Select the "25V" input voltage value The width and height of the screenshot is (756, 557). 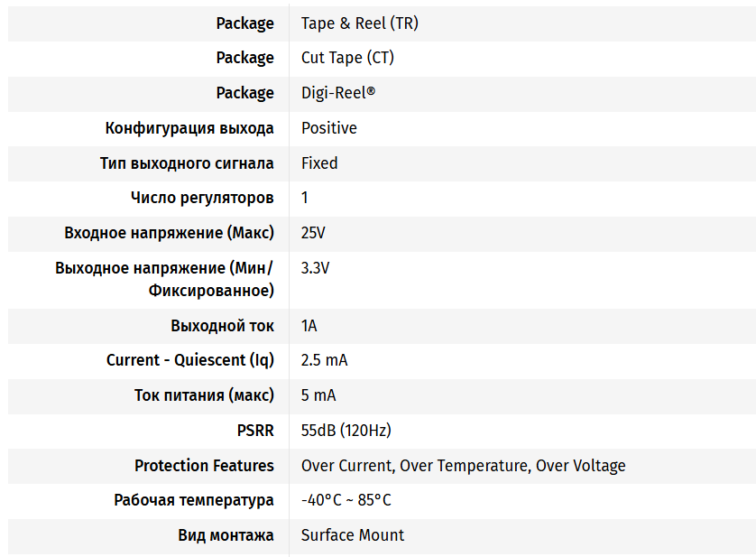(313, 233)
